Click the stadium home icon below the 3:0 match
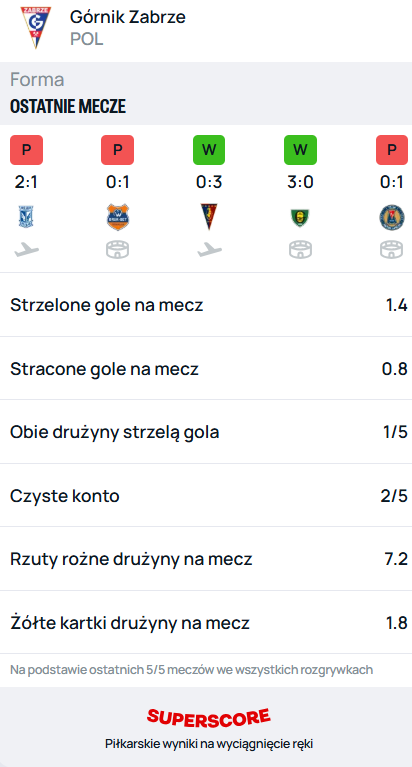Screen dimensions: 412x767 (300, 250)
